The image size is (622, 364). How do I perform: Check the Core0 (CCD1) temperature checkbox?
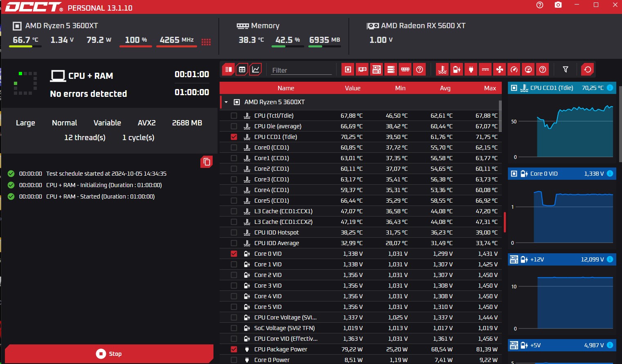tap(234, 147)
